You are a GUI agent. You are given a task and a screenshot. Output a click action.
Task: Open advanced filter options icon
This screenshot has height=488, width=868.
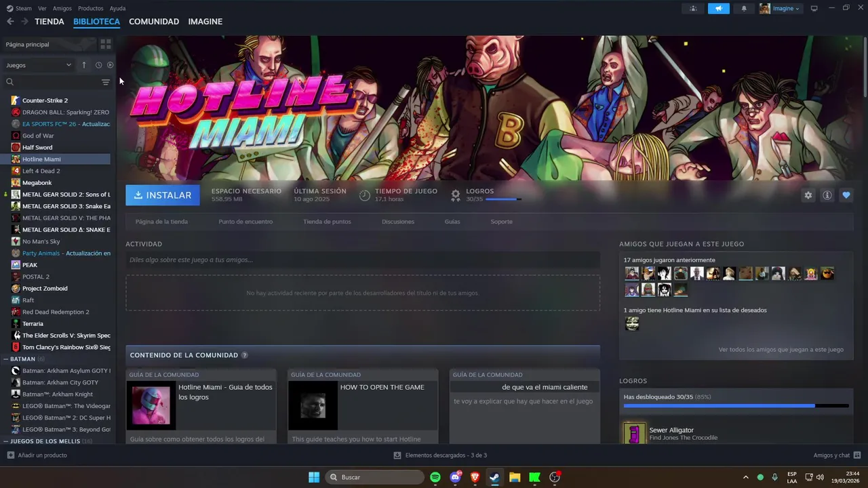coord(106,82)
